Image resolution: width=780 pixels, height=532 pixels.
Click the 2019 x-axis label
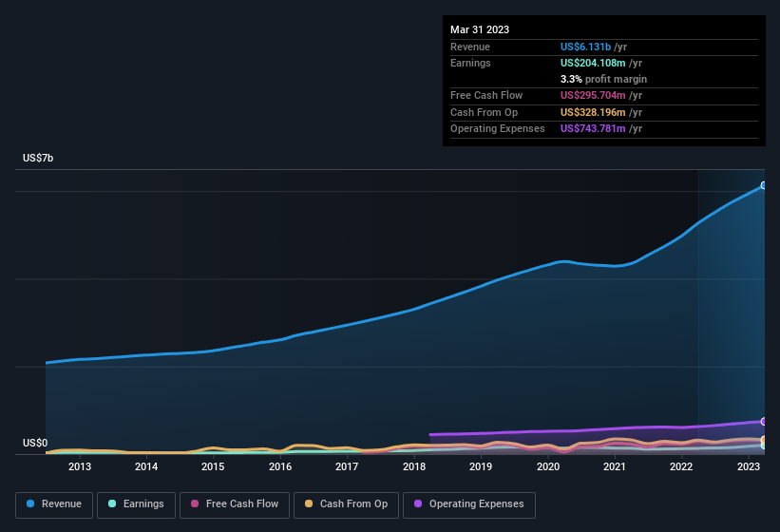(x=481, y=466)
